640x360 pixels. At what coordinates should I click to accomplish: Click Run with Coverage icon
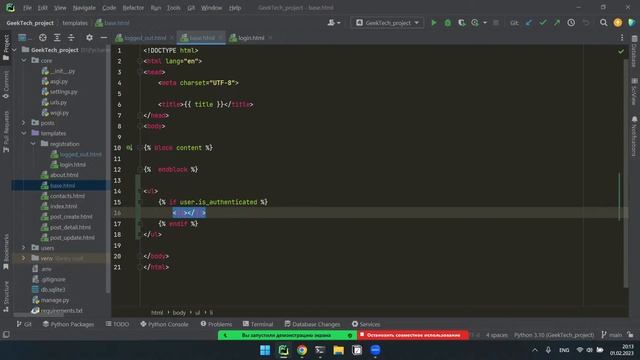pos(462,23)
